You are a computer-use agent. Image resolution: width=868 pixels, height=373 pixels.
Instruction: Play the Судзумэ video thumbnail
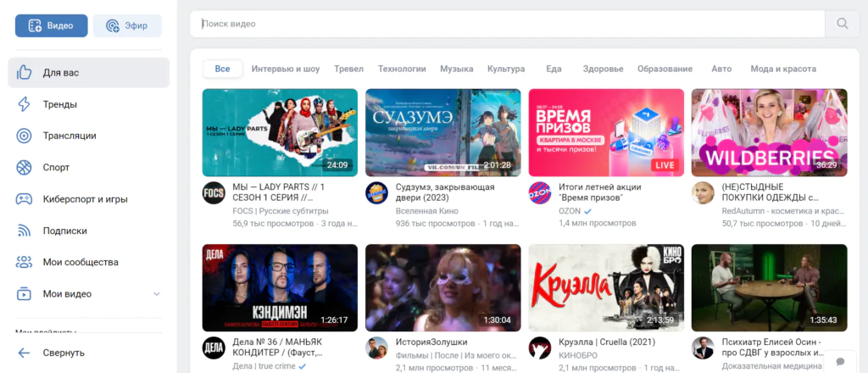pos(442,132)
